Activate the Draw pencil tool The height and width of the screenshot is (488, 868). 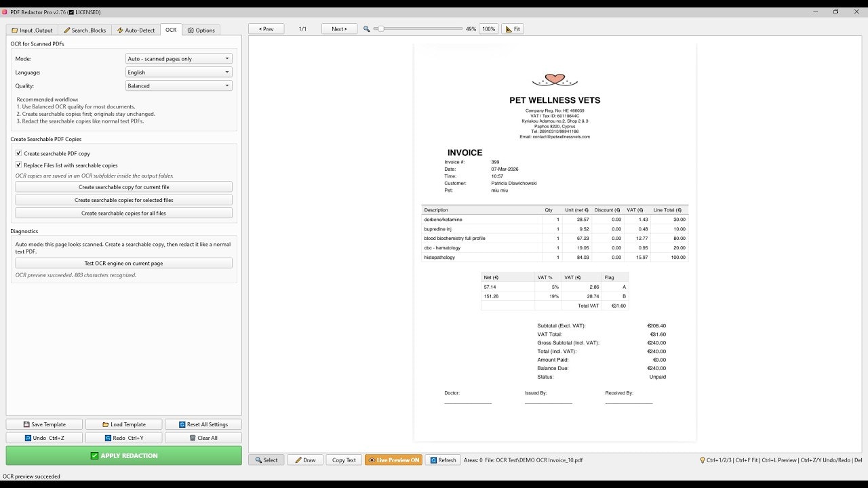point(305,460)
